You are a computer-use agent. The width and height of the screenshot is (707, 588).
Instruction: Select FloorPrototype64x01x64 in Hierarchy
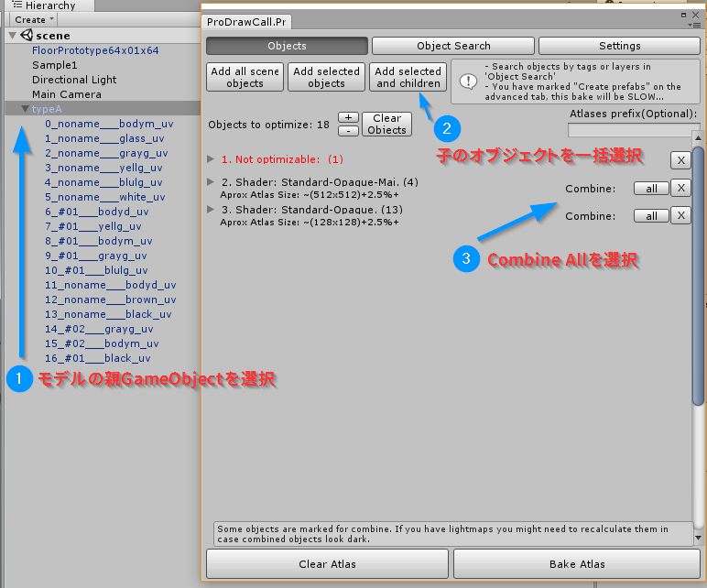[x=95, y=50]
